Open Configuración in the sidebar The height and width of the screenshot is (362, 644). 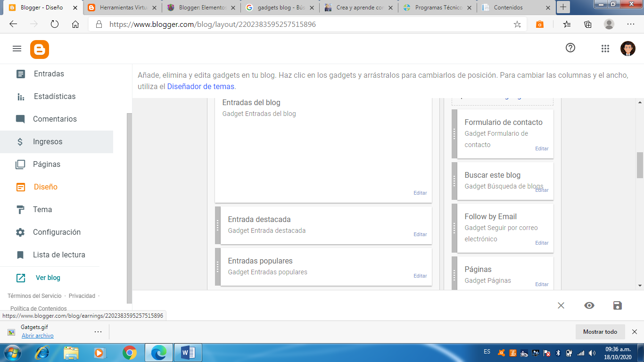(x=57, y=232)
